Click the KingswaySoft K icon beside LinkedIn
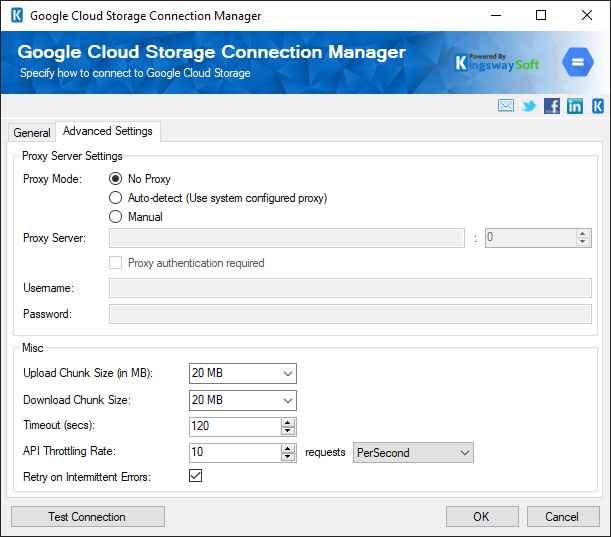The height and width of the screenshot is (537, 611). coord(598,106)
